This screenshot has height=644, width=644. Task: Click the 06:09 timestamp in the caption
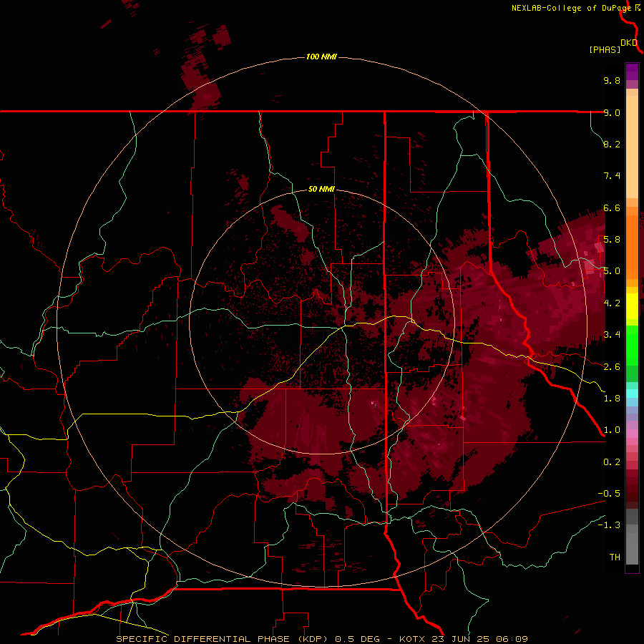512,639
